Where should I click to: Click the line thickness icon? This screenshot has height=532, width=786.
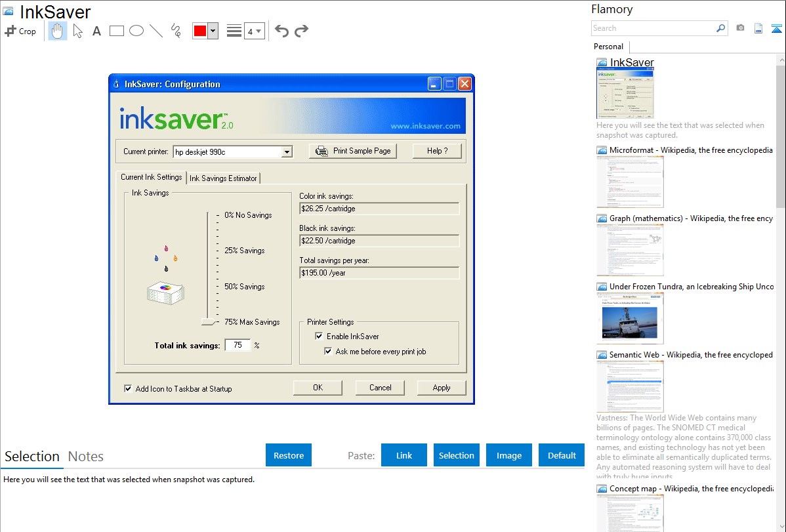234,31
